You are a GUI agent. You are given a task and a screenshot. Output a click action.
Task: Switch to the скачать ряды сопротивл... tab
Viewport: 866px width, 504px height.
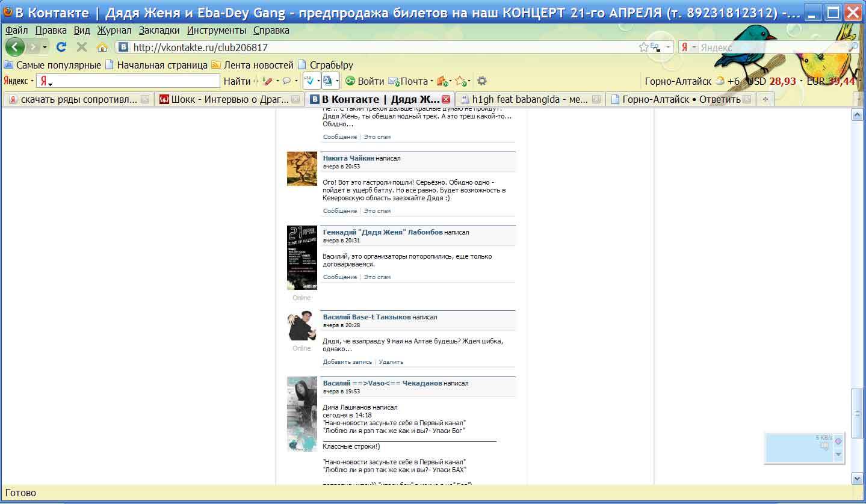(x=79, y=99)
